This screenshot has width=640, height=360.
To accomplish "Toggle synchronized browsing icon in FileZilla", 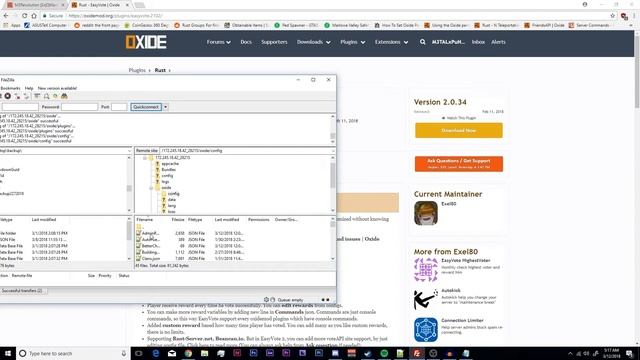I will (x=55, y=96).
